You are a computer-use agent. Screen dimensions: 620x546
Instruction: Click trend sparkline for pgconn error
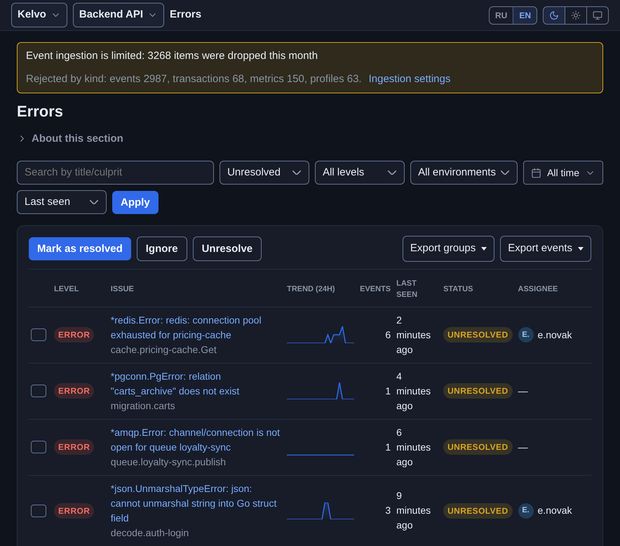[x=320, y=391]
